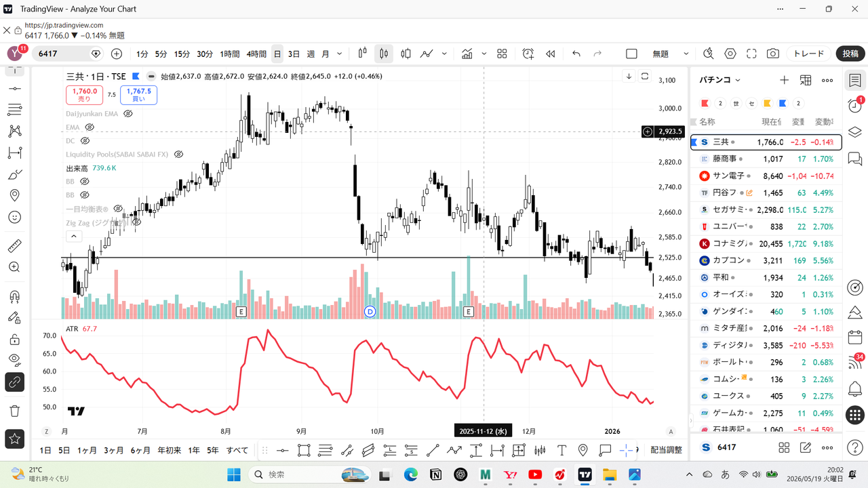Create an alert from the top toolbar

(x=528, y=54)
